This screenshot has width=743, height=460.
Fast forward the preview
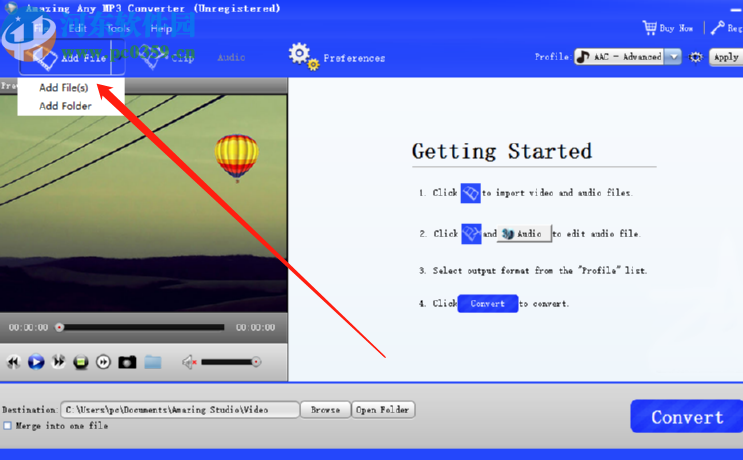58,362
